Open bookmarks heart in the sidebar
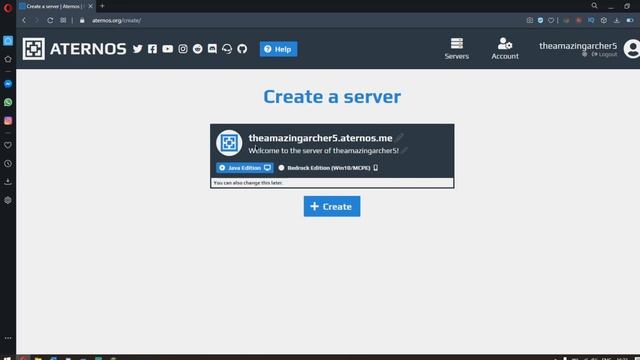The width and height of the screenshot is (640, 360). click(8, 145)
